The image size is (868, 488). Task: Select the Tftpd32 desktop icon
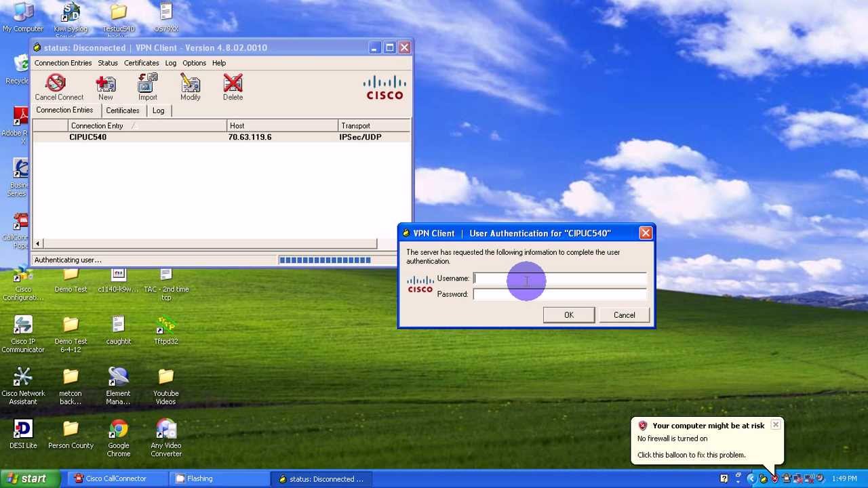point(166,331)
